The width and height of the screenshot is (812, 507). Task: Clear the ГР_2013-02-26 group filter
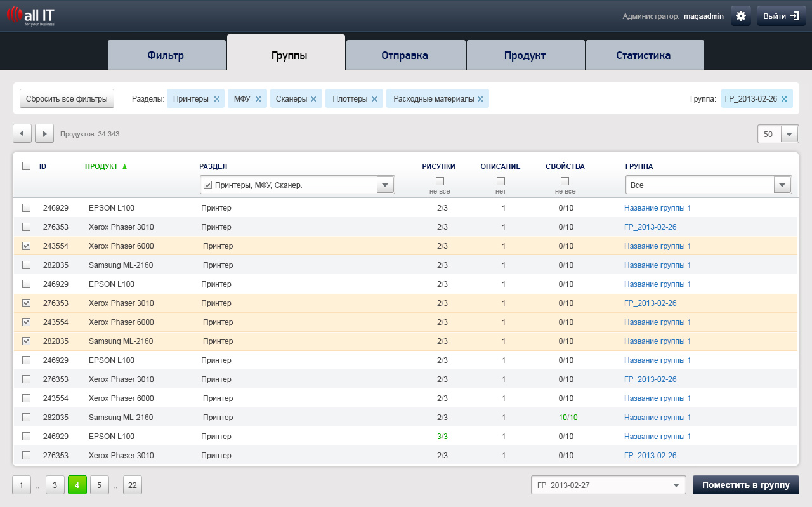(x=784, y=99)
